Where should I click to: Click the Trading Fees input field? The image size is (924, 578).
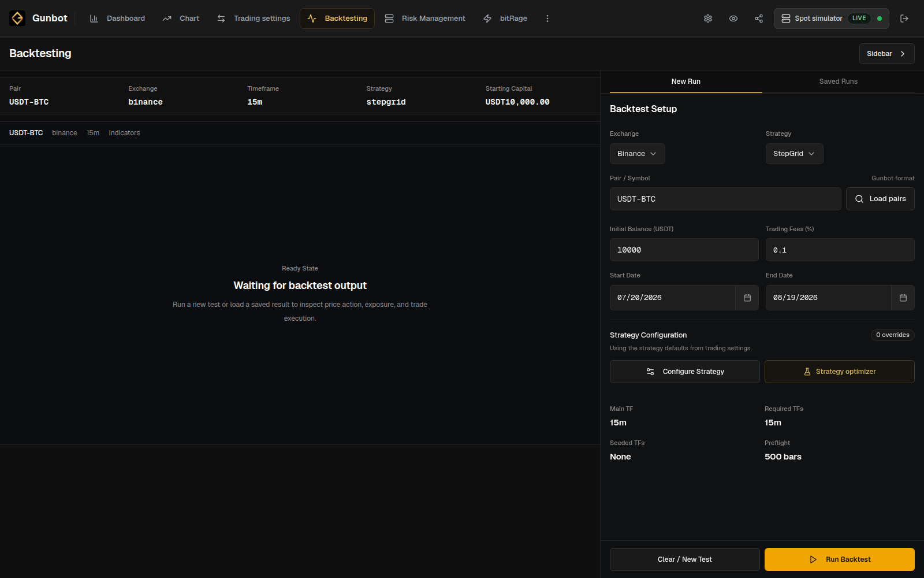click(x=840, y=250)
